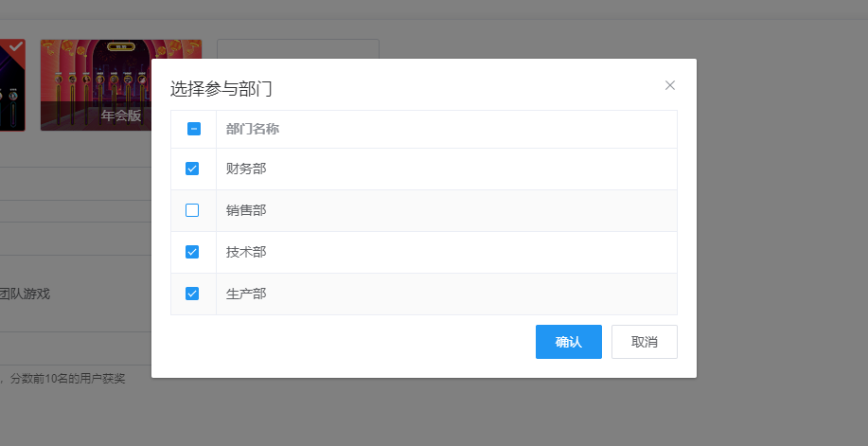868x446 pixels.
Task: Click the 取消 button
Action: coord(644,342)
